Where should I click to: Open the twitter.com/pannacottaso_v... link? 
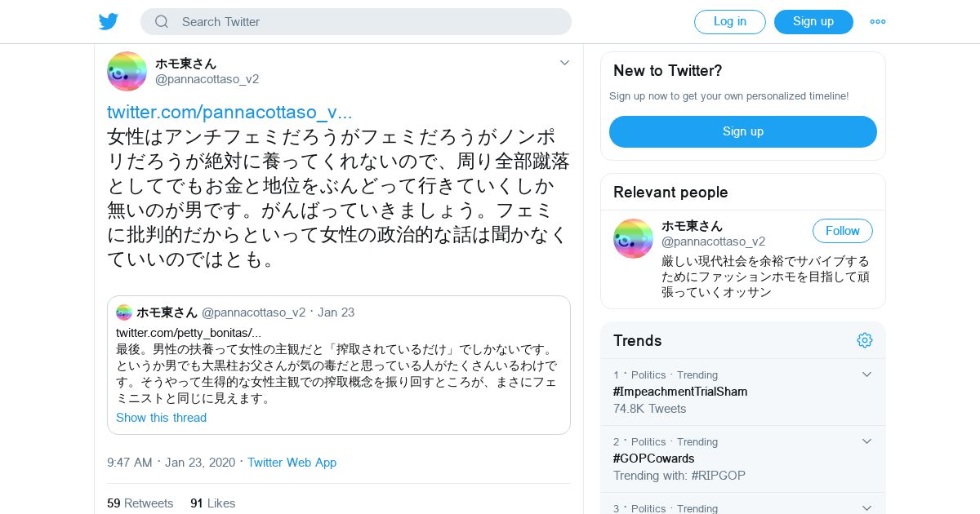pos(229,113)
